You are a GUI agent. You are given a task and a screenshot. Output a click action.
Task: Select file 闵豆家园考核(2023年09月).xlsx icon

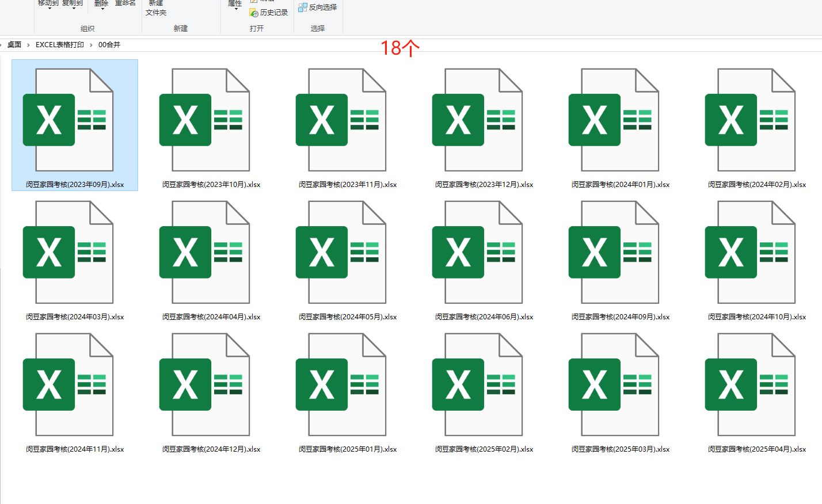pyautogui.click(x=68, y=120)
